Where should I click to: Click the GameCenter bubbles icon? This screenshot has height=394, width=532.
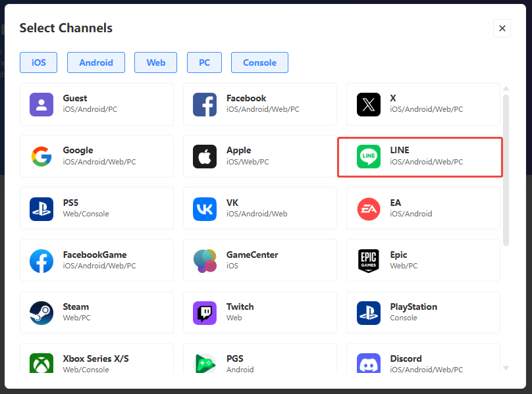(205, 260)
